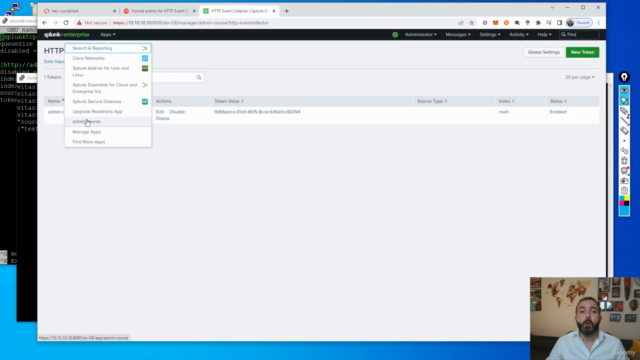Reload the page
Image resolution: width=640 pixels, height=360 pixels.
[x=66, y=23]
